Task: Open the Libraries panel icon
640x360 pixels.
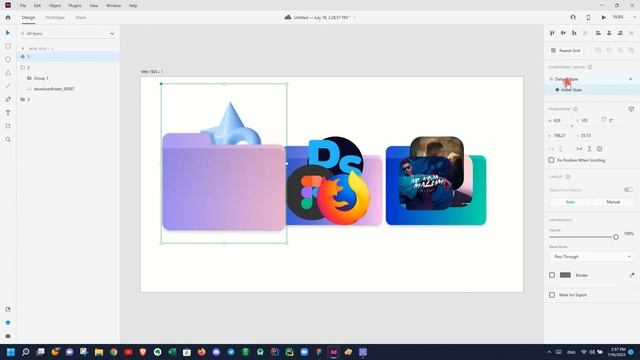Action: [8, 309]
